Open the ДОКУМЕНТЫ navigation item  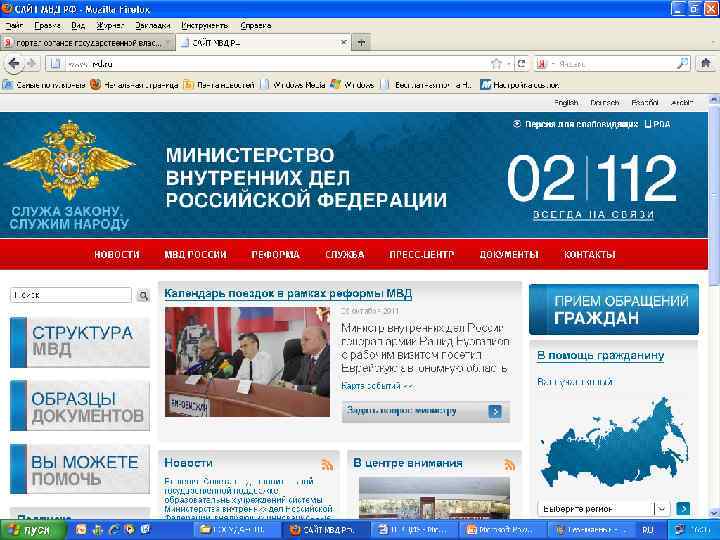(x=509, y=254)
